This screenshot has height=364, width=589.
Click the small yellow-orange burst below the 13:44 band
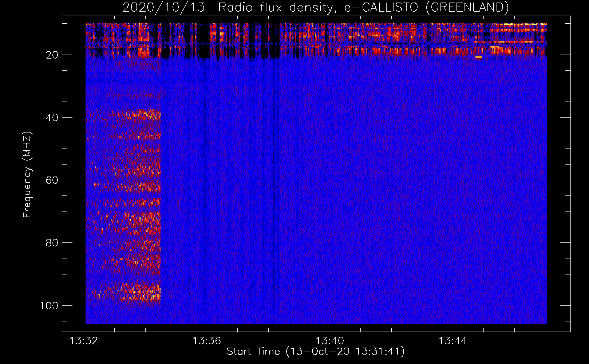coord(479,57)
